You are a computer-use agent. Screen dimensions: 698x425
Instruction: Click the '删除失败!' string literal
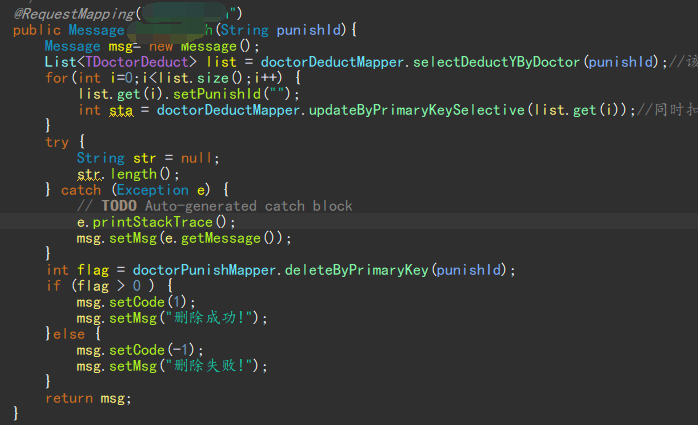209,366
